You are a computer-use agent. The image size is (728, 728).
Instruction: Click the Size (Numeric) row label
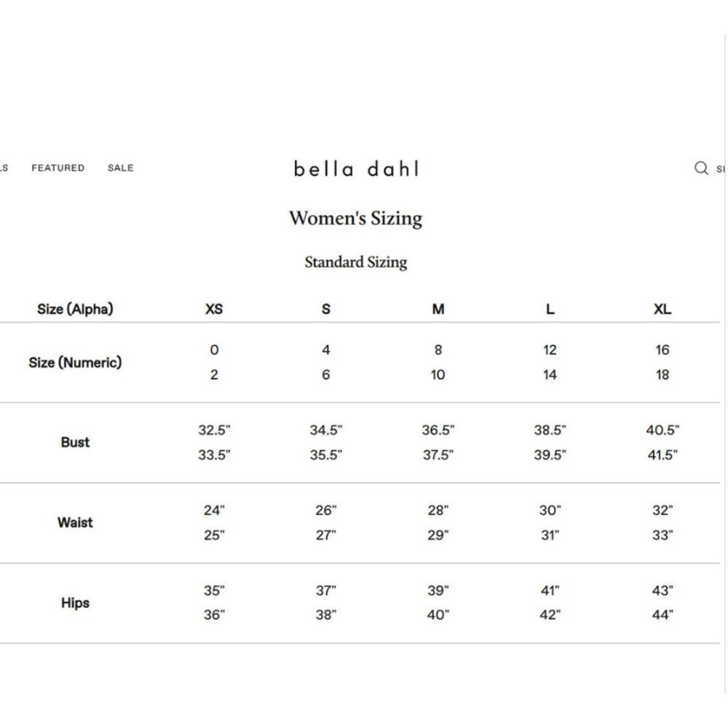click(75, 363)
